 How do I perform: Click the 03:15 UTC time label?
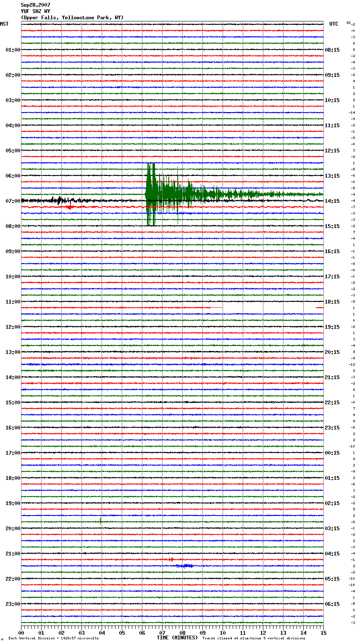click(x=332, y=529)
